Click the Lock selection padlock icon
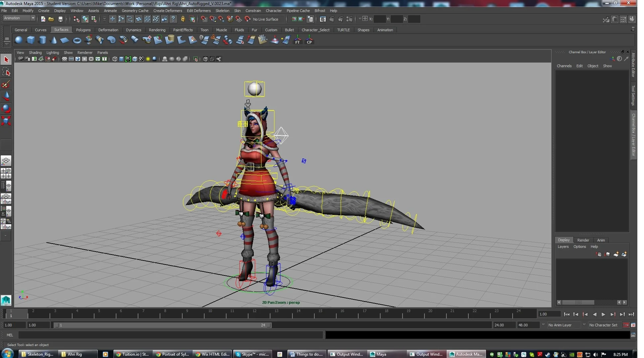This screenshot has height=358, width=644. 183,19
